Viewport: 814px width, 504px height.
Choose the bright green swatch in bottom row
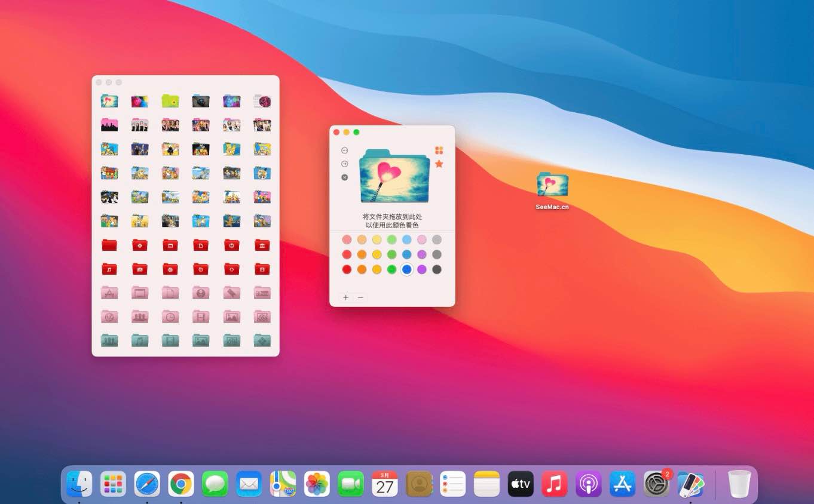(x=392, y=269)
